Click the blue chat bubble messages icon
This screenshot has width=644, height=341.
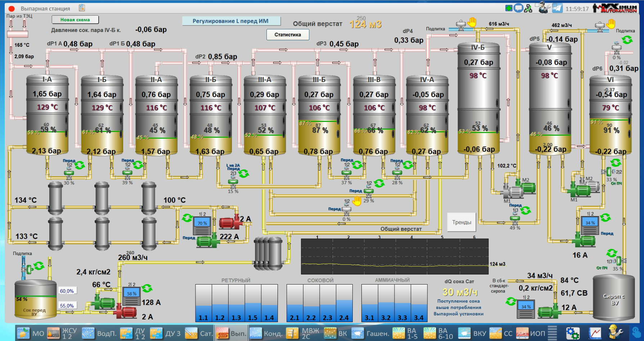(x=518, y=8)
